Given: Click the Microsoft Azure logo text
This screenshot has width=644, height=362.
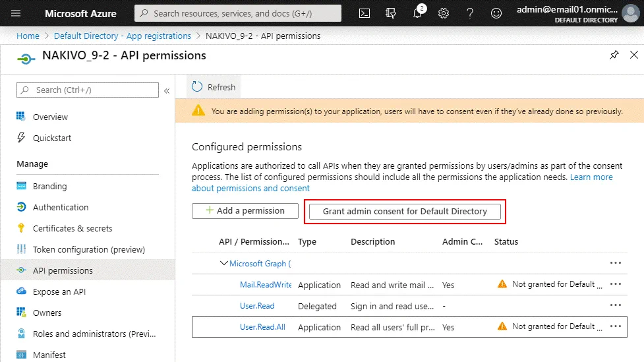Looking at the screenshot, I should point(80,14).
